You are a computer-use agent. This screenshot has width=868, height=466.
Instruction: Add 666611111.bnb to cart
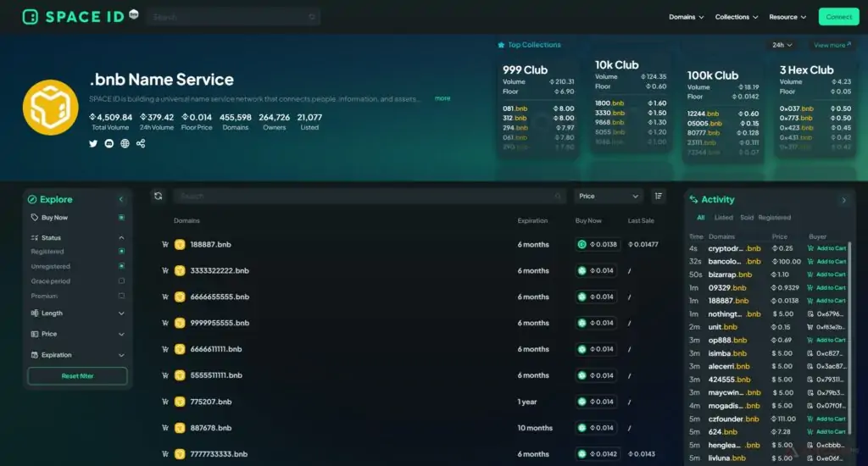point(165,349)
